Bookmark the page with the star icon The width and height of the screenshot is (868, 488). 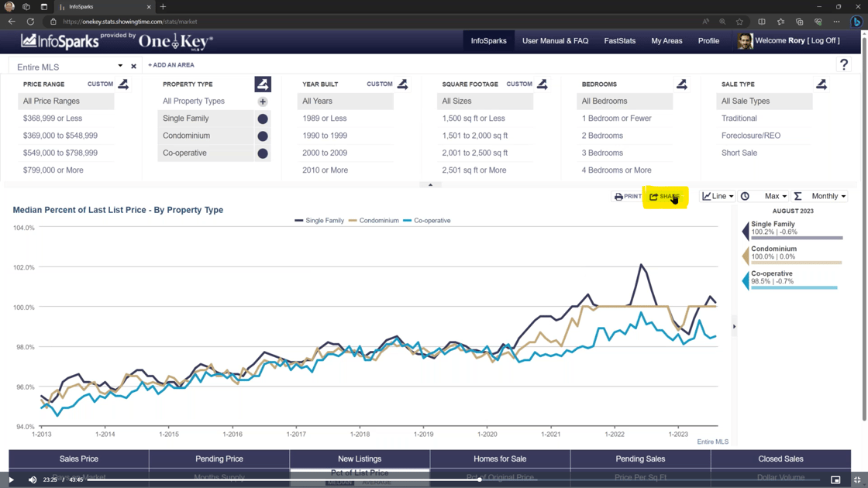click(739, 22)
